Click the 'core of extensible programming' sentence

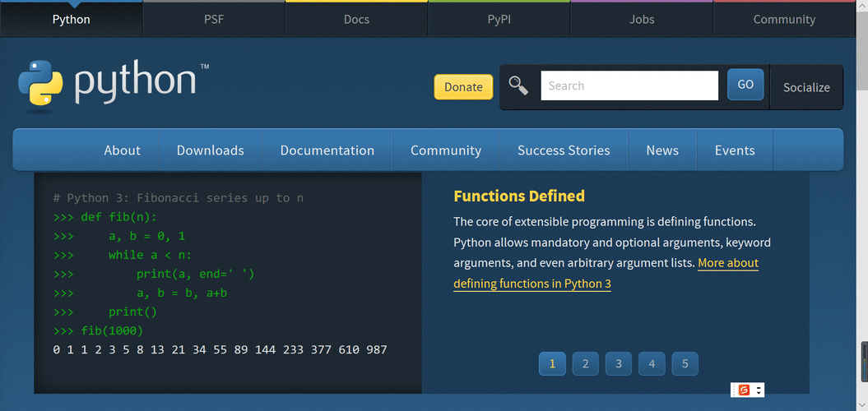point(605,222)
